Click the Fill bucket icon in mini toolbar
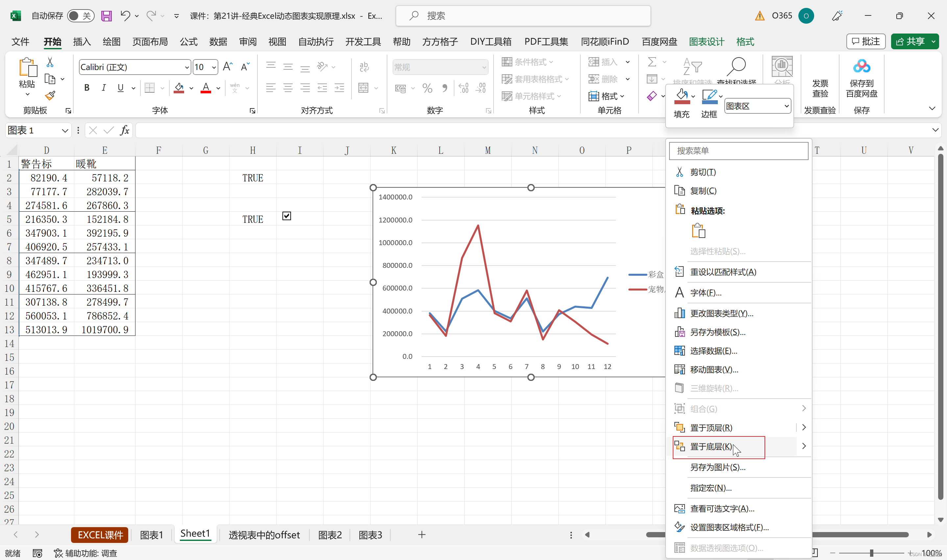 pos(682,96)
